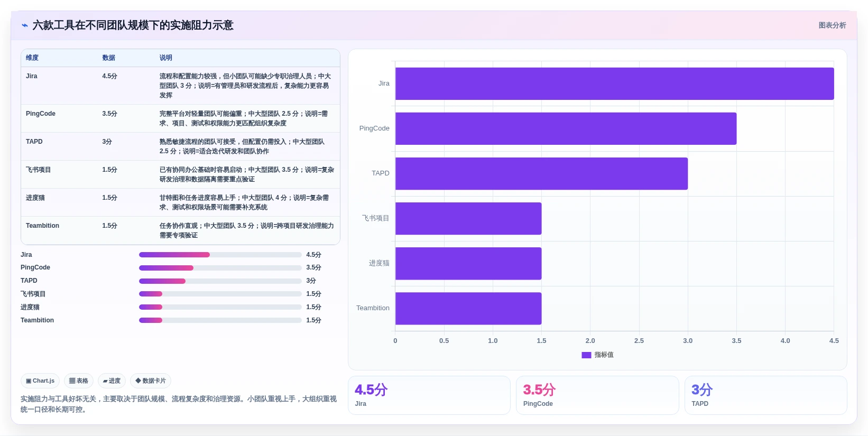Image resolution: width=868 pixels, height=436 pixels.
Task: Click the PingCode progress bar
Action: (220, 268)
